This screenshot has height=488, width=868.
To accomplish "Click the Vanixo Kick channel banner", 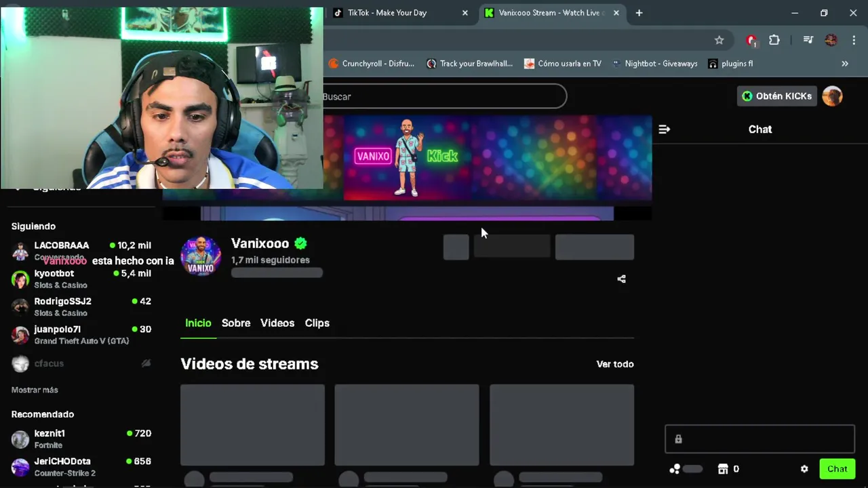I will tap(488, 157).
